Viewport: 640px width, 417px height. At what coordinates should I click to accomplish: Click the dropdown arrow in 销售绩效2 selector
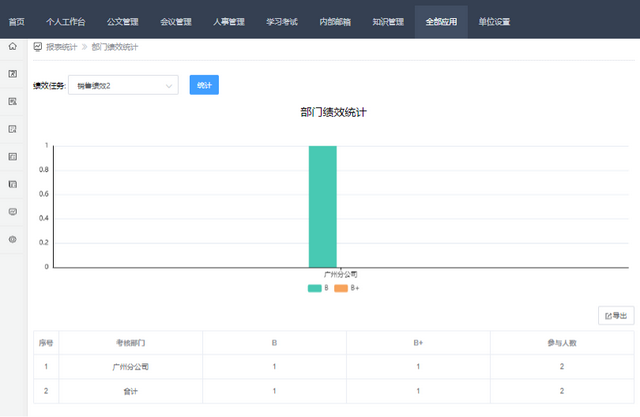point(168,86)
